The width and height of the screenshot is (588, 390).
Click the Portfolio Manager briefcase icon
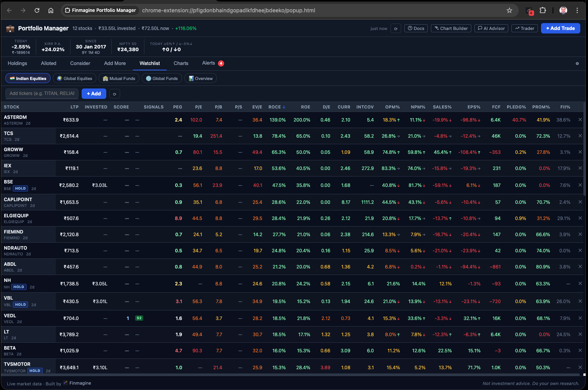pyautogui.click(x=10, y=28)
